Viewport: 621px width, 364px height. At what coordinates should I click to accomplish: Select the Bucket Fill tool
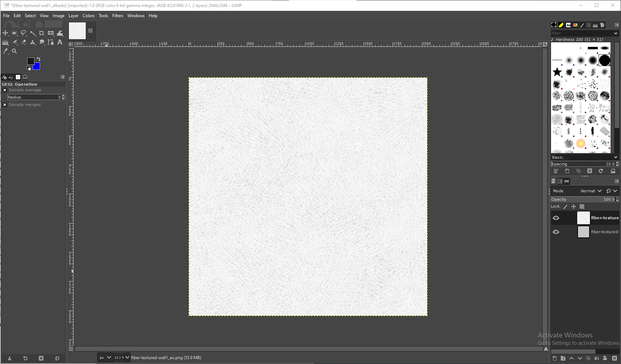pyautogui.click(x=5, y=42)
